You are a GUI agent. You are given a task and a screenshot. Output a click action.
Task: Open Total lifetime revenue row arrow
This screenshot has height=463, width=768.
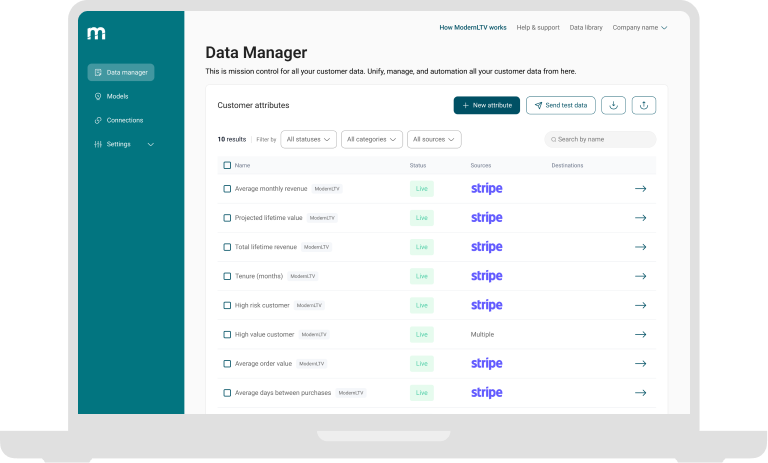tap(641, 247)
